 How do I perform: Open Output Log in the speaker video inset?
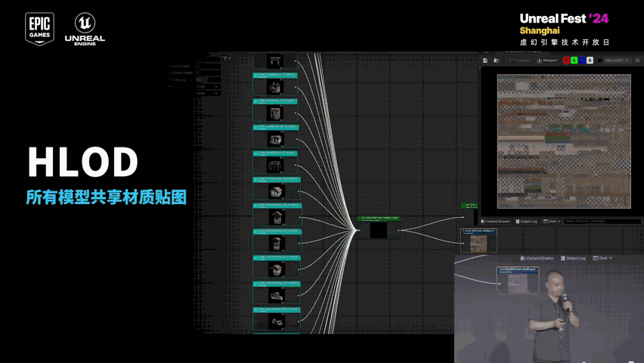tap(573, 258)
